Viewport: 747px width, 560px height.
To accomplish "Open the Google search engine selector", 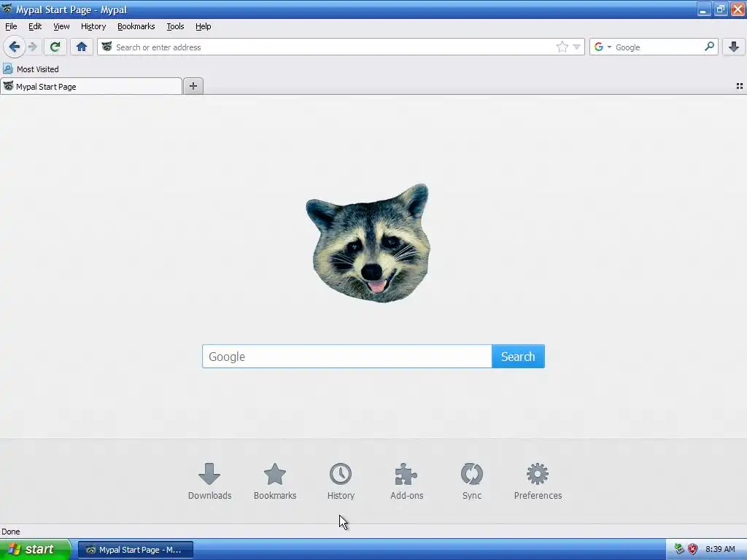I will 602,47.
